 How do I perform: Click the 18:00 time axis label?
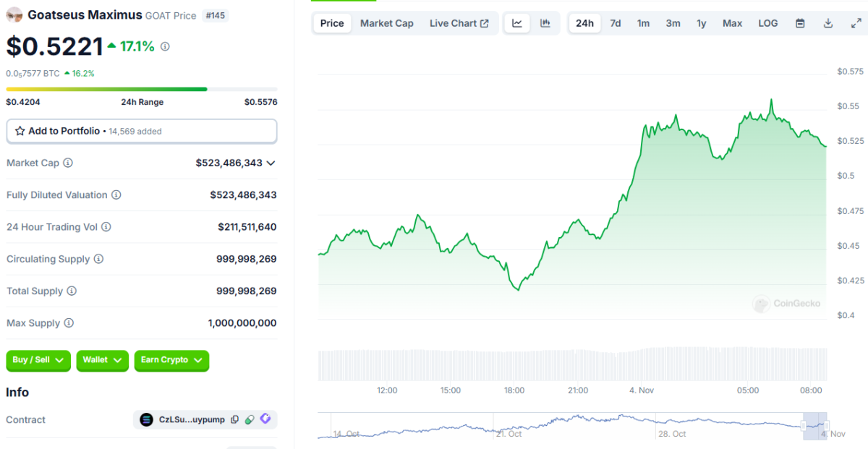coord(514,390)
